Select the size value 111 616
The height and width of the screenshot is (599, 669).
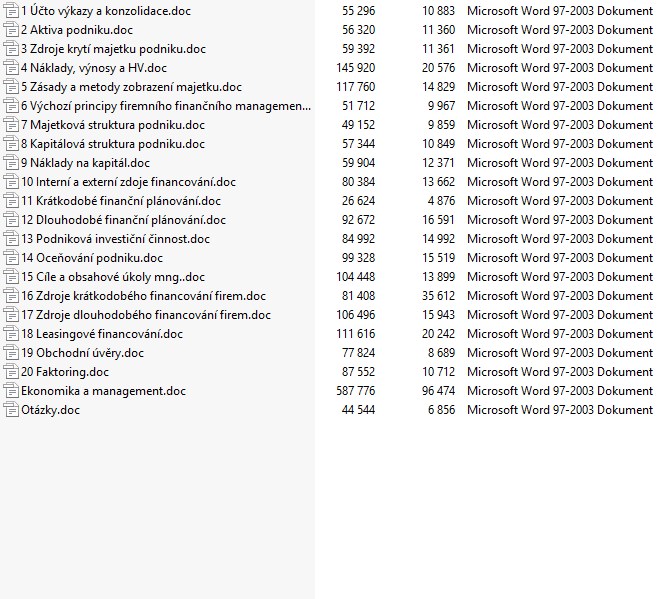[x=356, y=334]
